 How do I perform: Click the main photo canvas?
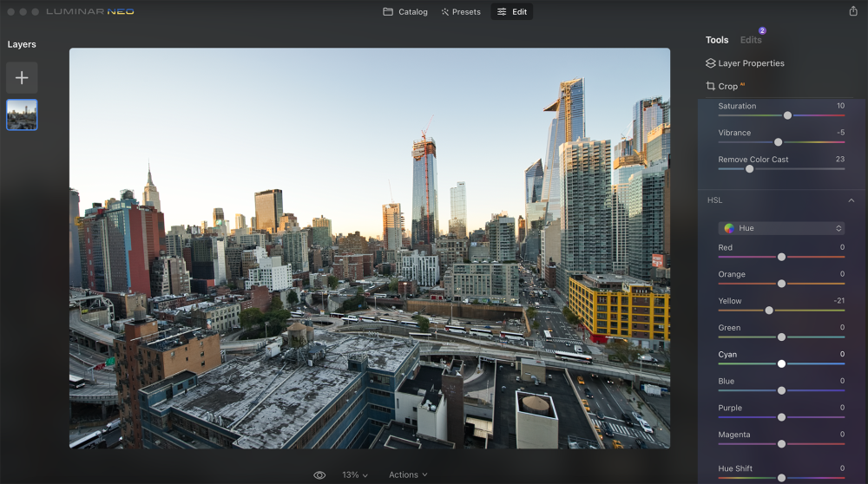pyautogui.click(x=369, y=248)
